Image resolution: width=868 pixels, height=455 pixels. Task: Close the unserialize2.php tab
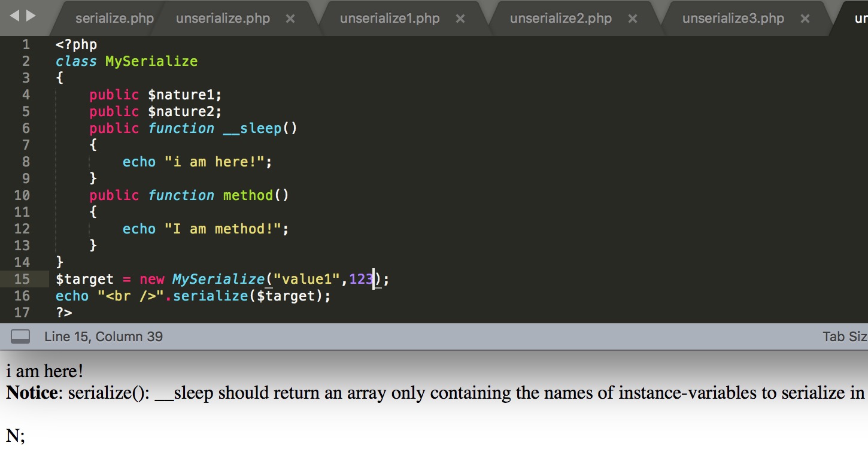click(x=633, y=19)
